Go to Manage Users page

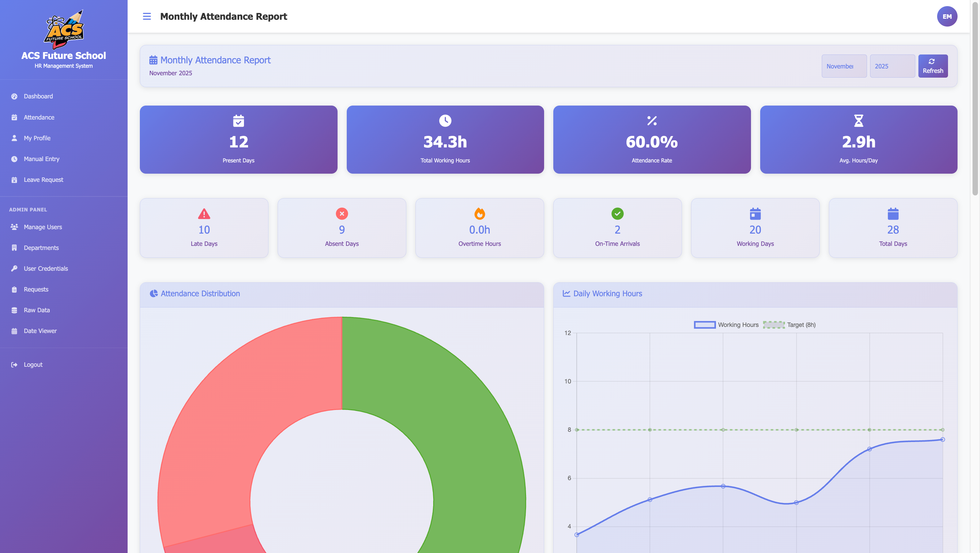point(43,227)
